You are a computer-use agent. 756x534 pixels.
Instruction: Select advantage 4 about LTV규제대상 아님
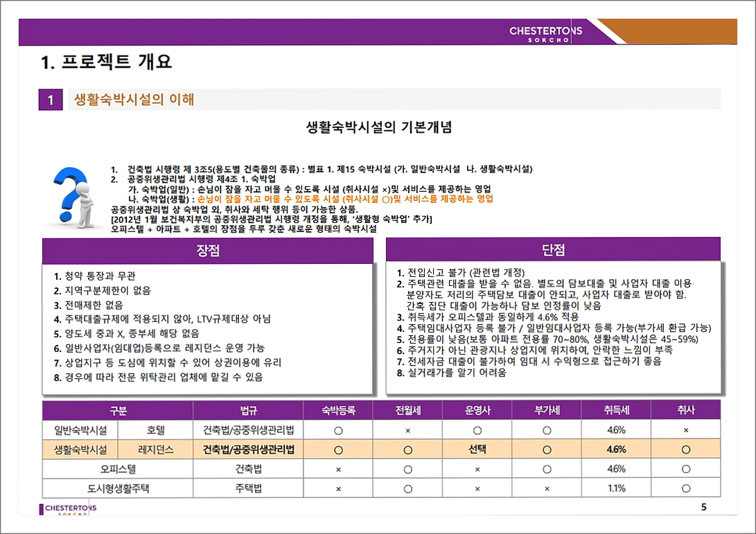pyautogui.click(x=162, y=319)
